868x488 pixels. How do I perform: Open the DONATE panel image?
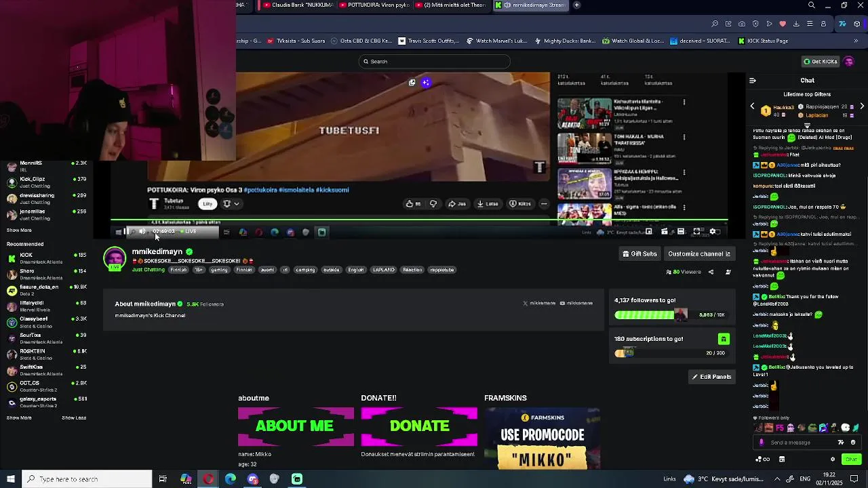[x=419, y=426]
